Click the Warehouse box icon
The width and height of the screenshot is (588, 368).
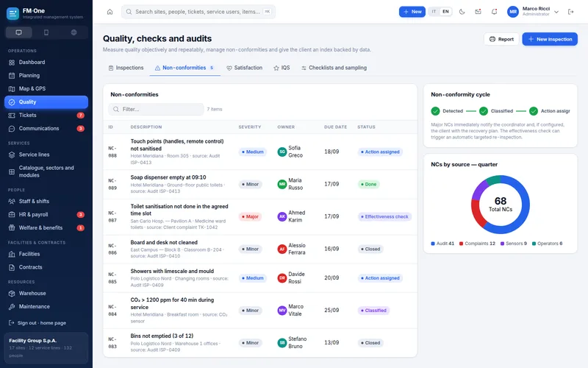click(x=12, y=293)
